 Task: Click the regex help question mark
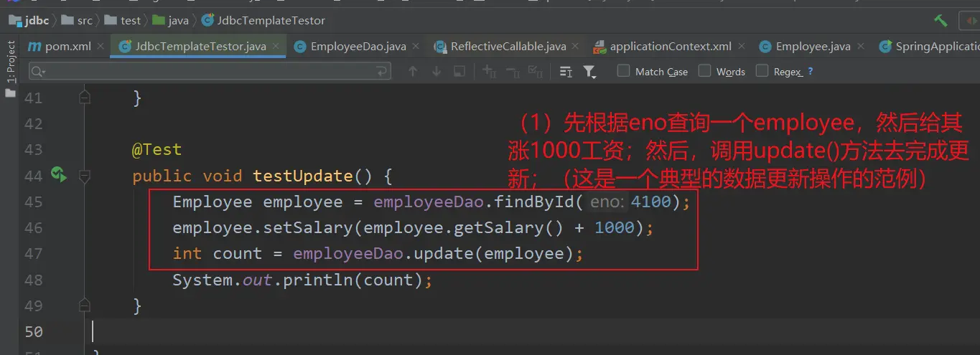[x=811, y=72]
